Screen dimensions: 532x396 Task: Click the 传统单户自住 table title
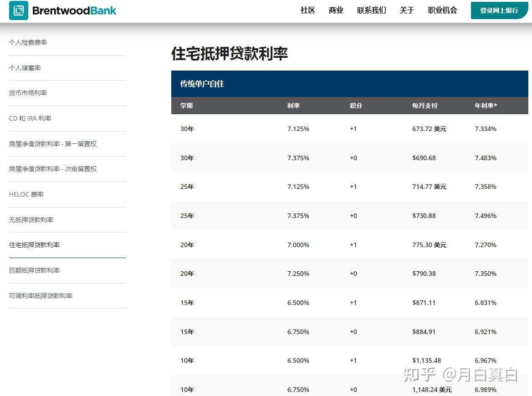tap(202, 84)
